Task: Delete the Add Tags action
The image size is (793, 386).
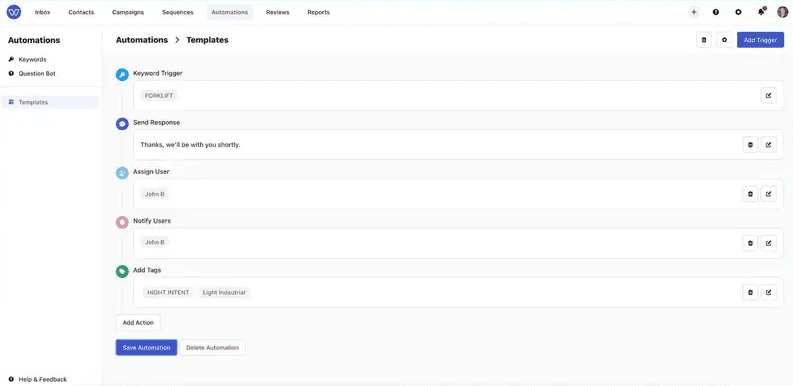Action: [x=750, y=292]
